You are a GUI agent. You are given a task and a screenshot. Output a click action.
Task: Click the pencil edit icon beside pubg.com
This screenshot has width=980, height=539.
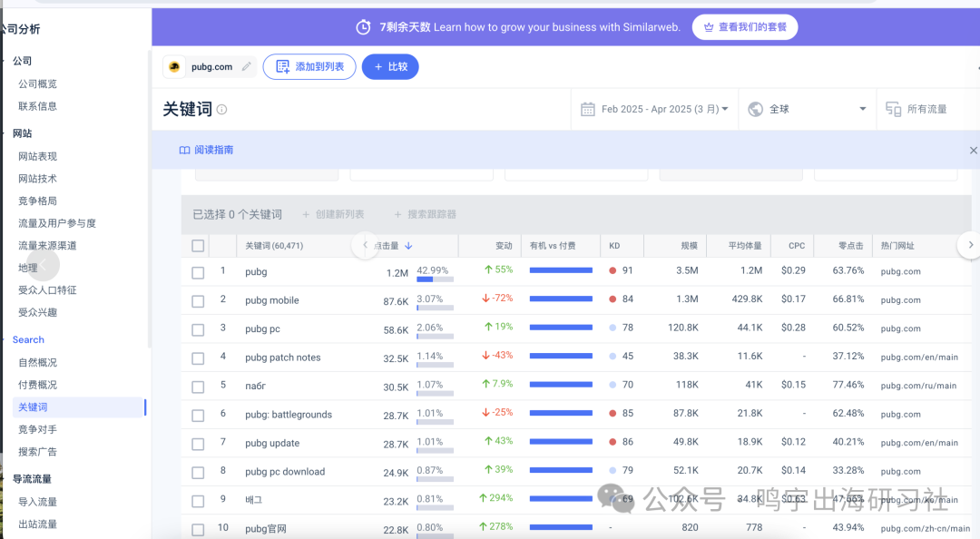pos(246,66)
